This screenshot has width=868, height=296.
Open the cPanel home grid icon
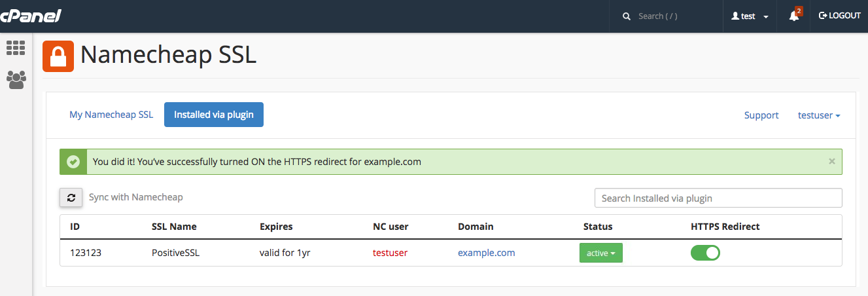pos(16,47)
